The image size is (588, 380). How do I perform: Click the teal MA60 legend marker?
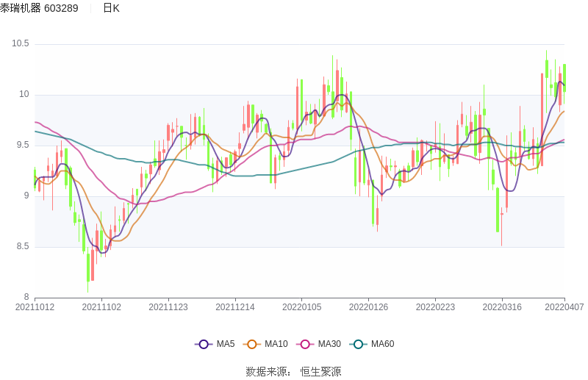(359, 344)
